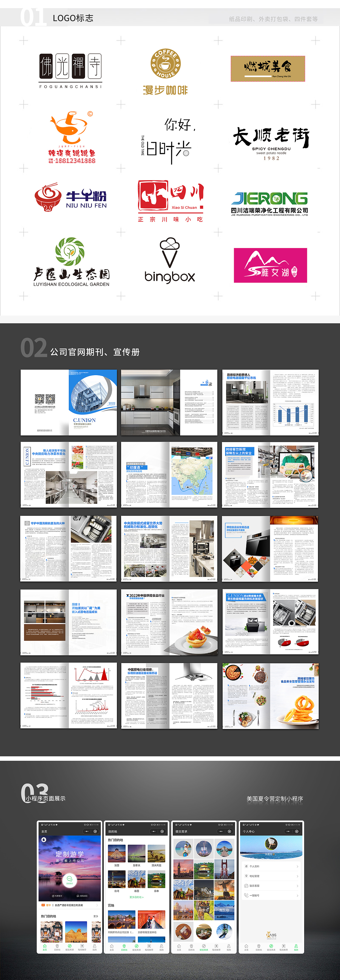Choose the 免签 category circle
The width and height of the screenshot is (340, 980).
pyautogui.click(x=184, y=931)
